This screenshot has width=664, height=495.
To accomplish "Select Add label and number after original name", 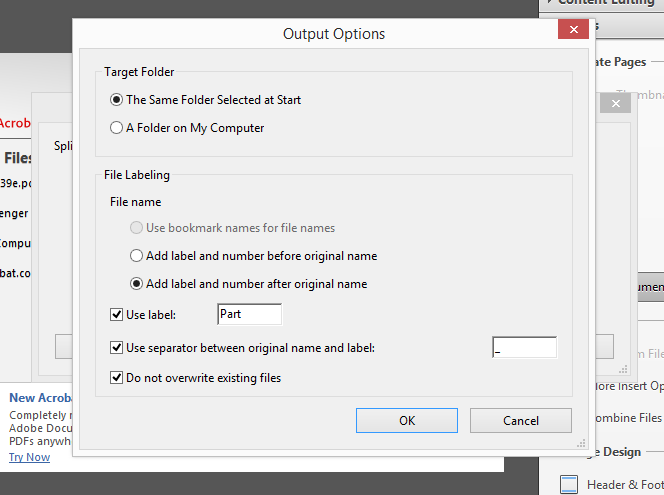I will (248, 284).
